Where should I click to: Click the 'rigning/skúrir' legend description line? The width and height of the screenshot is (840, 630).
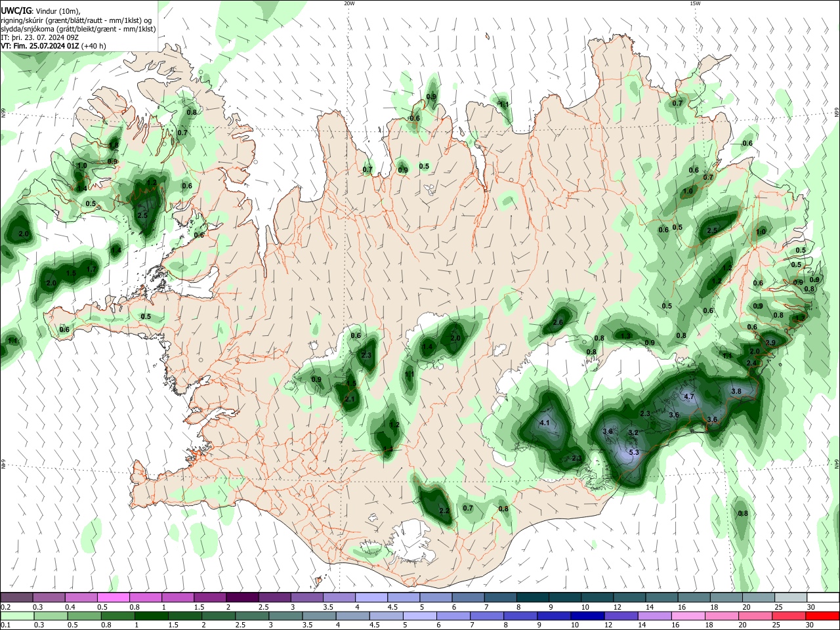pos(76,20)
